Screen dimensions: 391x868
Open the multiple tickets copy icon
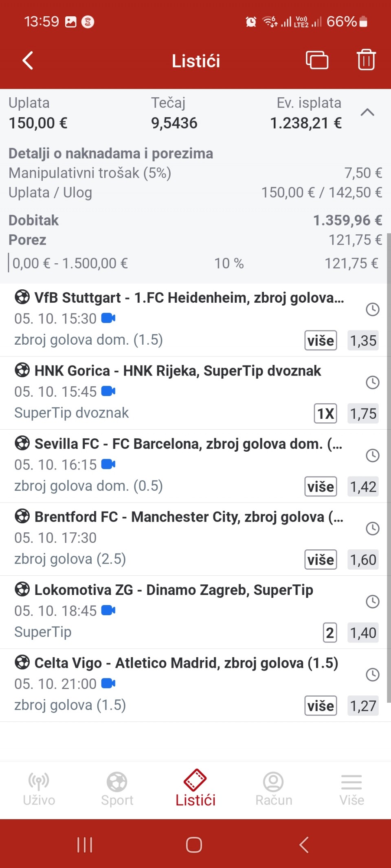317,60
